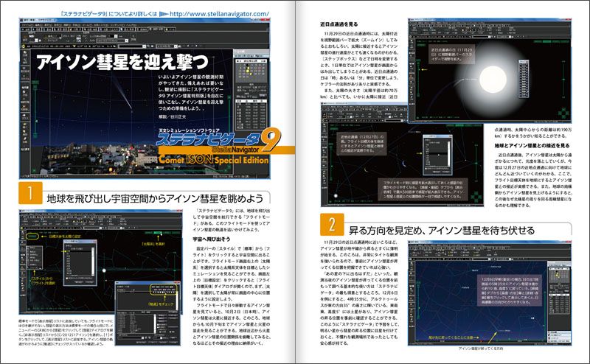The height and width of the screenshot is (364, 590).
Task: Click the orange number 2 section badge
Action: click(x=332, y=225)
